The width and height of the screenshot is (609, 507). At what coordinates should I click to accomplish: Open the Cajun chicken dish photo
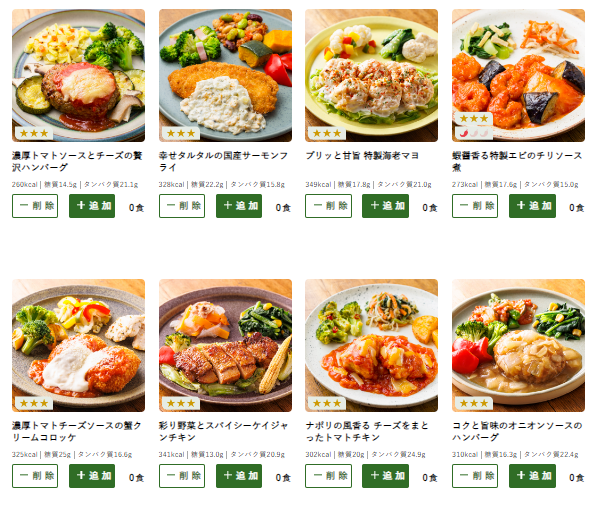click(225, 345)
